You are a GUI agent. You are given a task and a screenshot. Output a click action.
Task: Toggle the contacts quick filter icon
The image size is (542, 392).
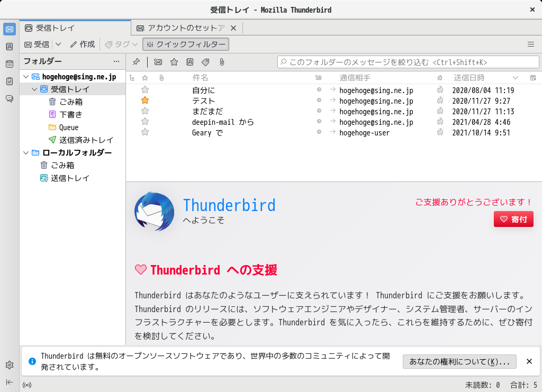tap(190, 62)
